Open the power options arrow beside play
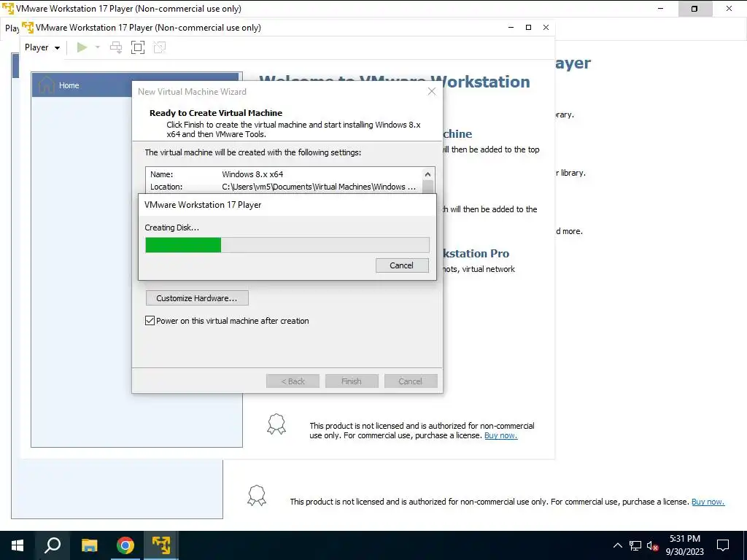747x560 pixels. (x=98, y=47)
